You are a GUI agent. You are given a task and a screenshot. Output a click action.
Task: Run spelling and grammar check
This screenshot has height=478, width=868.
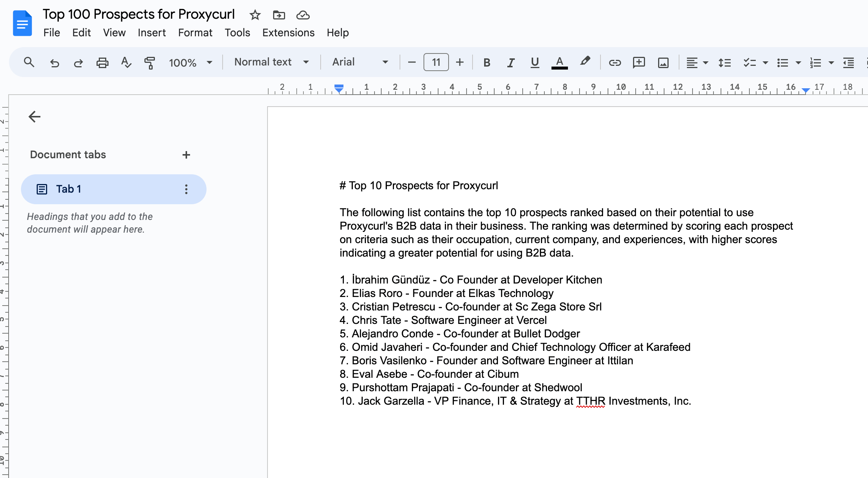click(x=126, y=62)
